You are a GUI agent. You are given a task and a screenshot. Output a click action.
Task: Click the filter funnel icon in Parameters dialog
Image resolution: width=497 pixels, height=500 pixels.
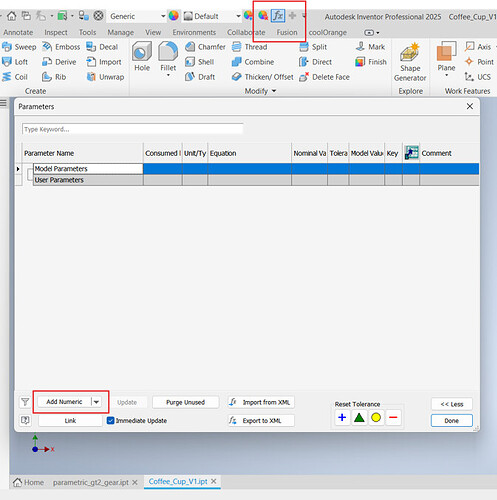click(25, 402)
